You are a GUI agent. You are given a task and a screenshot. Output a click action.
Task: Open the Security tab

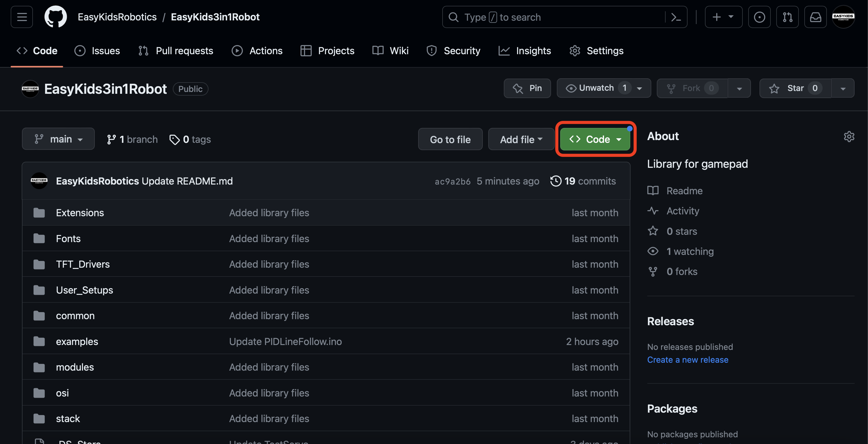pyautogui.click(x=453, y=51)
